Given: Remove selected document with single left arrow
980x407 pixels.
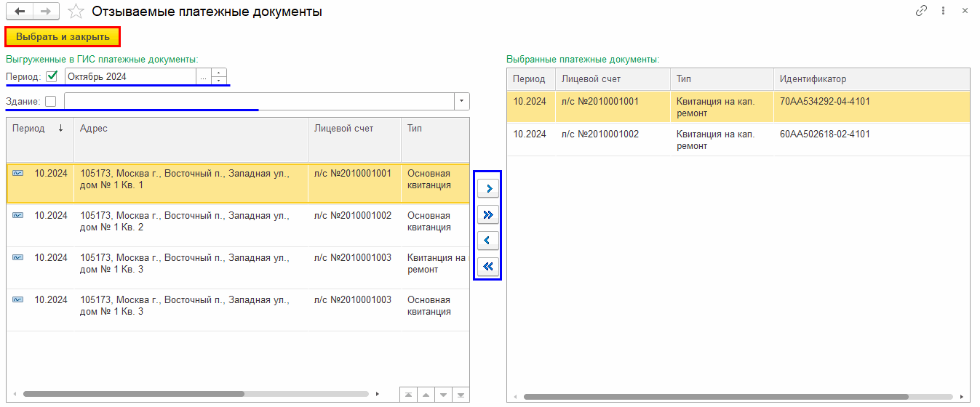Looking at the screenshot, I should 487,241.
